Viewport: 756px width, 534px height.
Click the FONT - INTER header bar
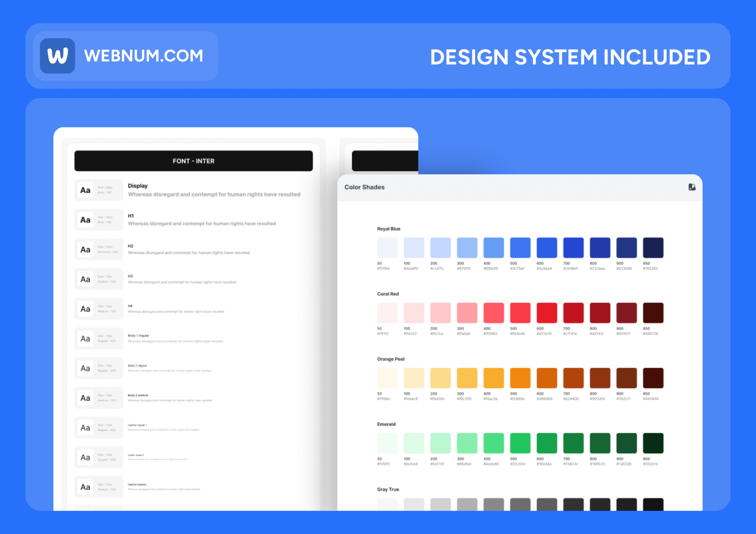point(193,161)
